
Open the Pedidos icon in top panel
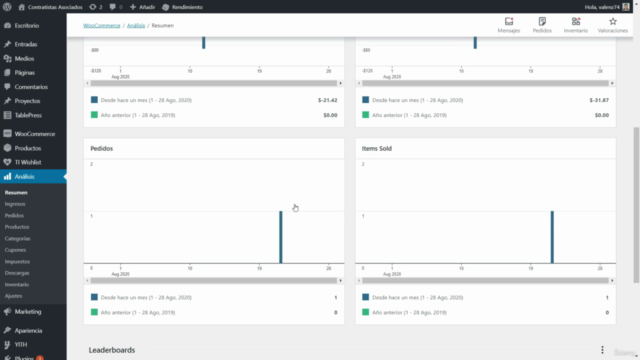[542, 22]
